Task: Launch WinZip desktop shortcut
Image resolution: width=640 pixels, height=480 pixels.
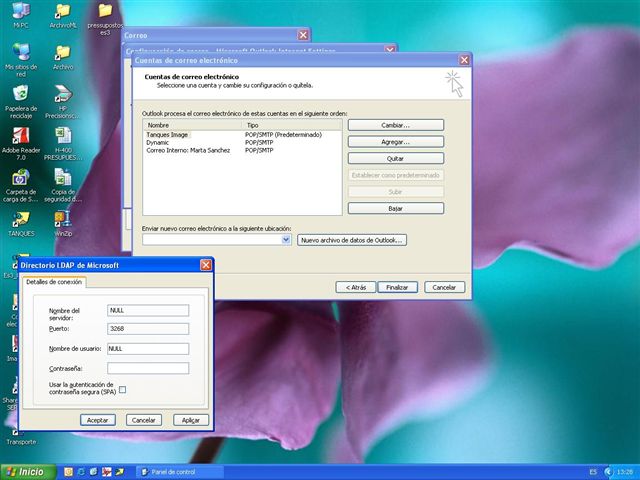Action: [63, 223]
